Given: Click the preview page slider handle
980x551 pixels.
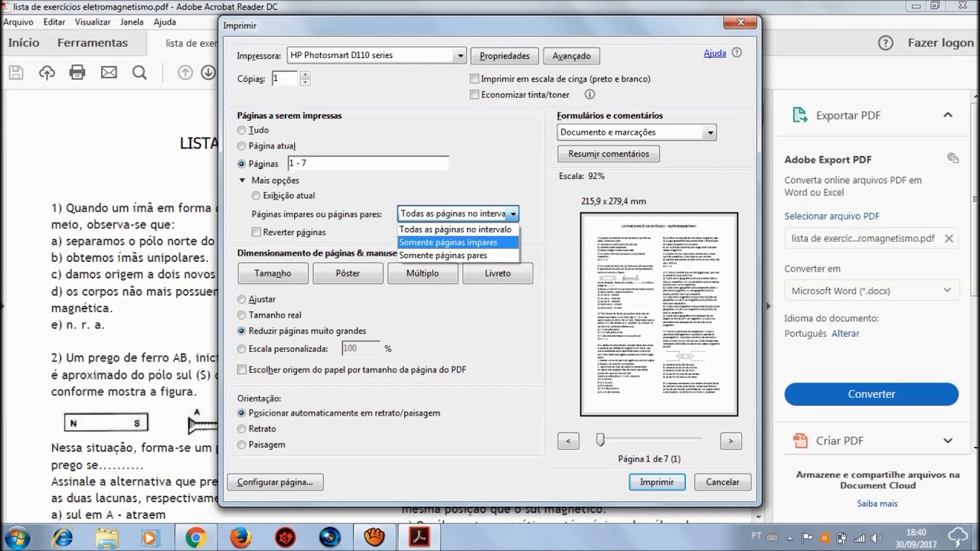Looking at the screenshot, I should [x=600, y=439].
